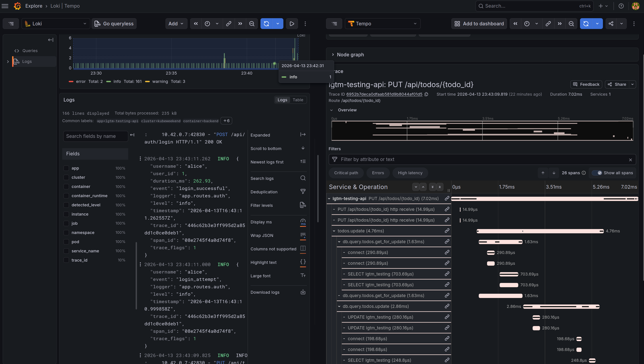Apply the Critical path filter
The height and width of the screenshot is (364, 644).
[x=346, y=173]
